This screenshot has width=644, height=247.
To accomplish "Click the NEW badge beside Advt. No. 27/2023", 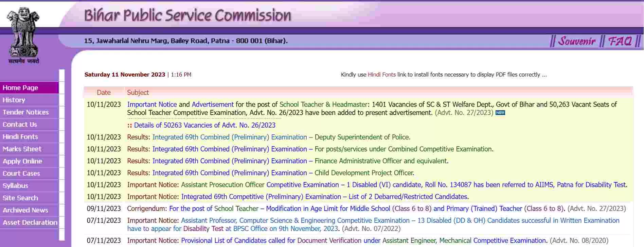I will pyautogui.click(x=500, y=113).
